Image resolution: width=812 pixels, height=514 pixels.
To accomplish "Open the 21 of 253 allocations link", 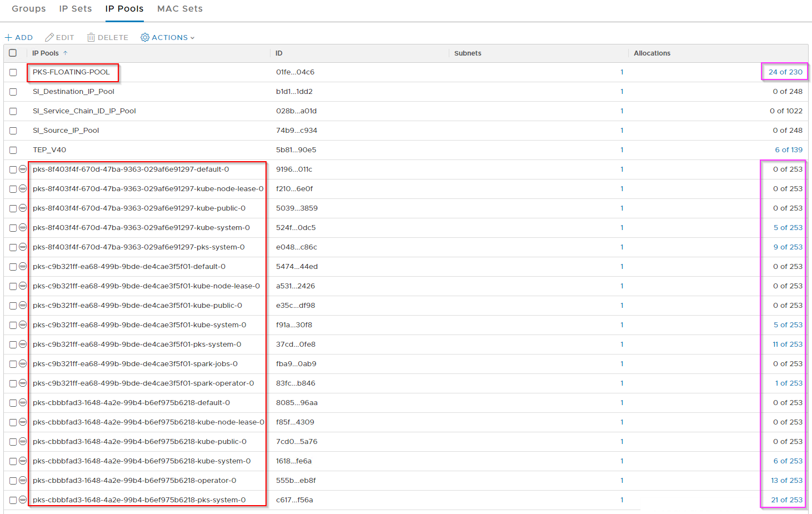I will pos(786,500).
